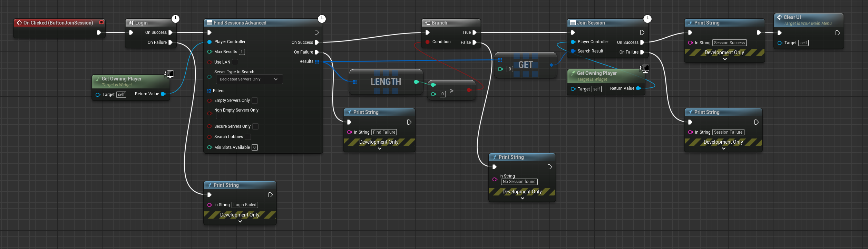The image size is (868, 249).
Task: Open the Dedicated Servers Only dropdown
Action: point(249,79)
